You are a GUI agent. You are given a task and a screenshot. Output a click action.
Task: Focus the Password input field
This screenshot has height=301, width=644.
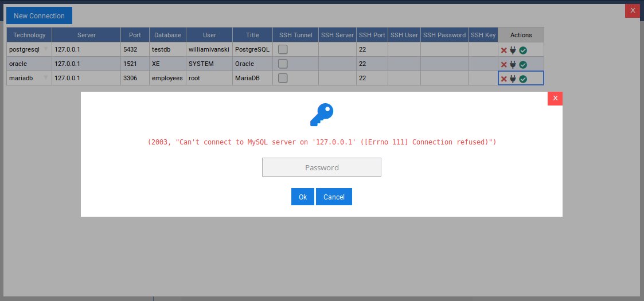[321, 167]
